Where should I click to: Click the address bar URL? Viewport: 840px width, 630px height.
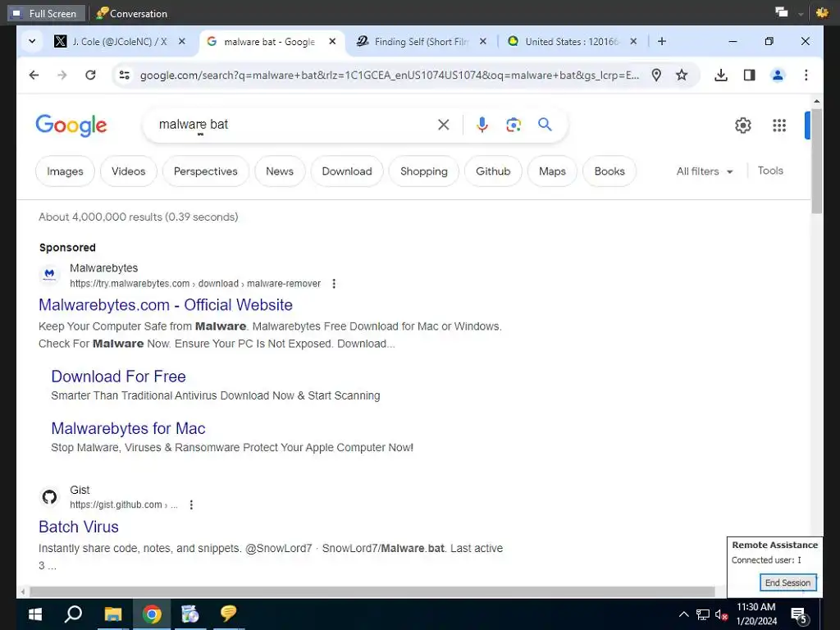click(x=390, y=75)
